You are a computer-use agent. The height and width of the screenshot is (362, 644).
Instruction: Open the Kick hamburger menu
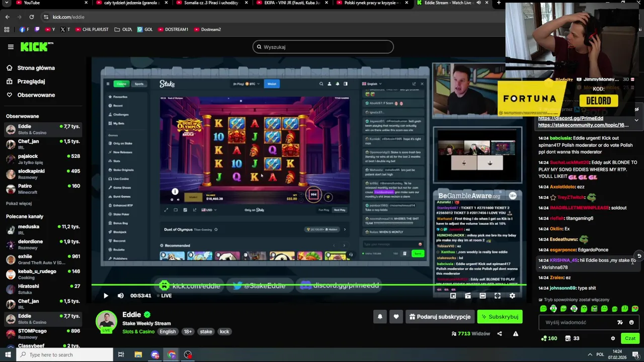[11, 47]
